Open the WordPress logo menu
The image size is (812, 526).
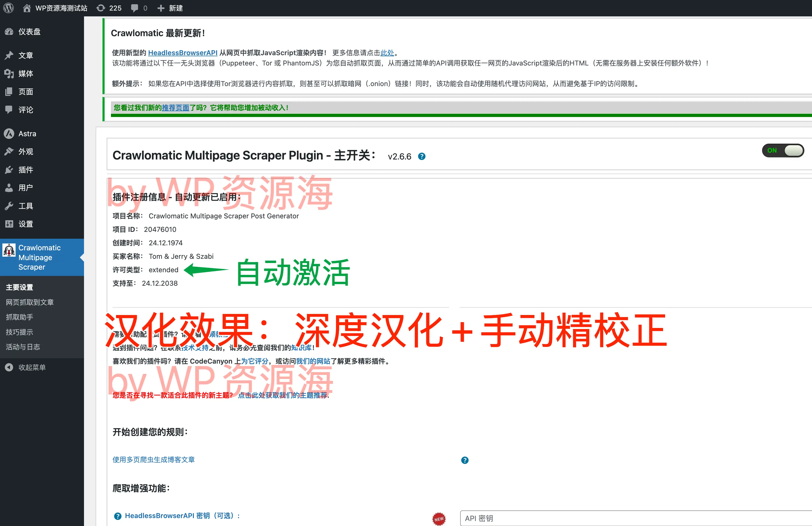click(8, 8)
